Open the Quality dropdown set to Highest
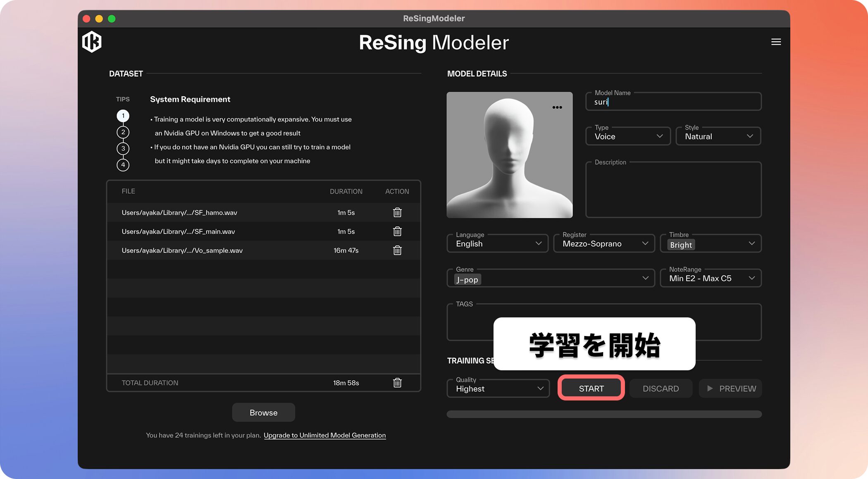This screenshot has width=868, height=479. point(498,388)
